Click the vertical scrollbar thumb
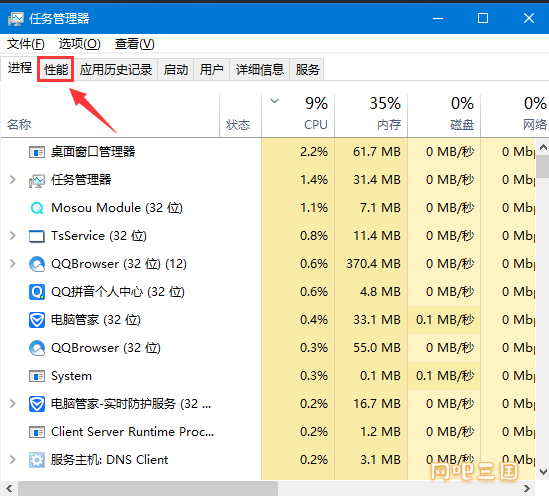Image resolution: width=549 pixels, height=496 pixels. click(x=543, y=167)
